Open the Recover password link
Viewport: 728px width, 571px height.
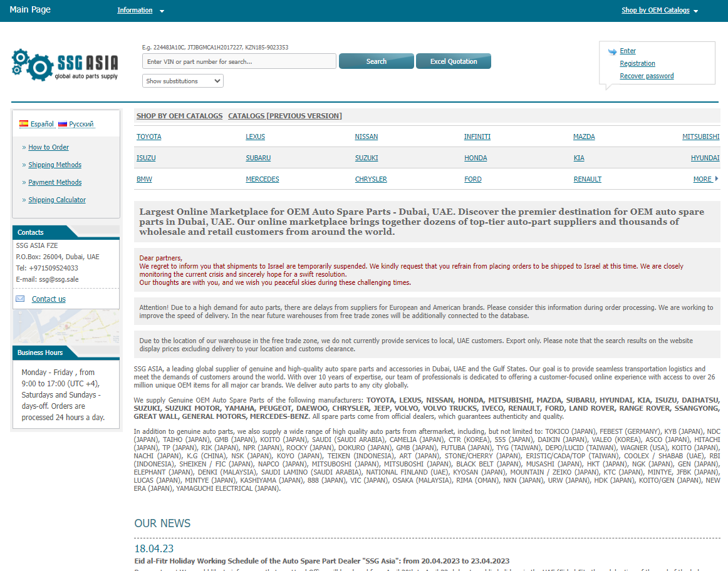point(647,76)
